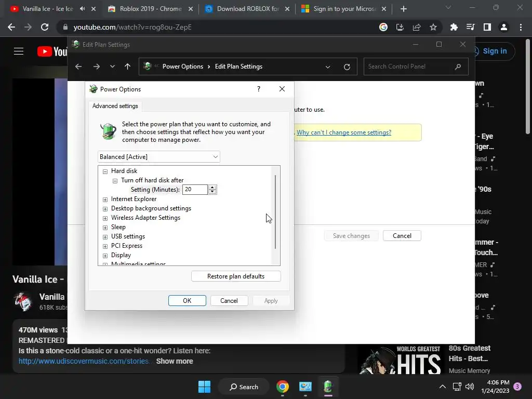Mute tab audio speaker icon on Vanilla Ice tab
The image size is (532, 399).
click(x=83, y=9)
